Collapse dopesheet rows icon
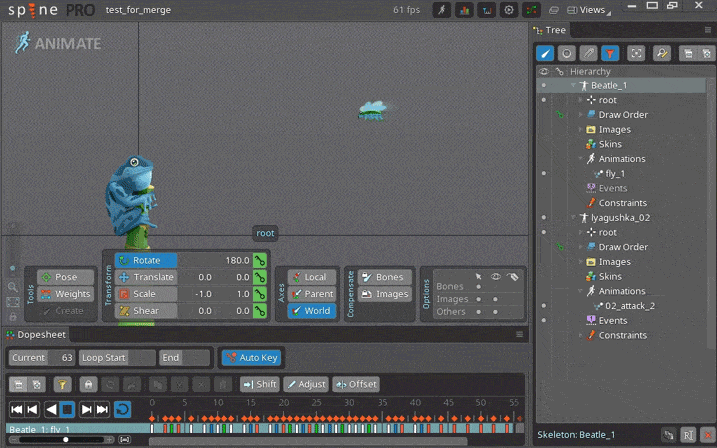Image resolution: width=717 pixels, height=448 pixels. pyautogui.click(x=18, y=384)
